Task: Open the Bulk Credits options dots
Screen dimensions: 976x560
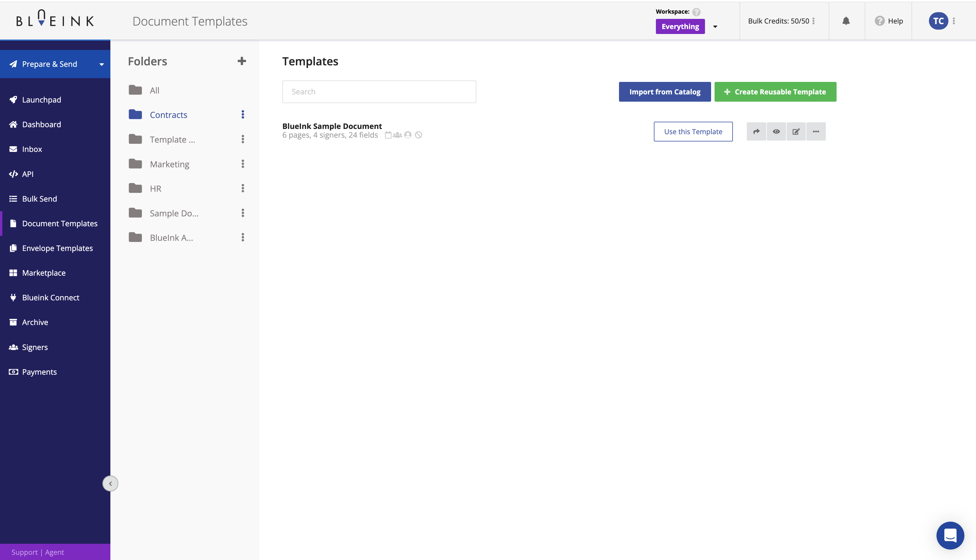Action: click(813, 21)
